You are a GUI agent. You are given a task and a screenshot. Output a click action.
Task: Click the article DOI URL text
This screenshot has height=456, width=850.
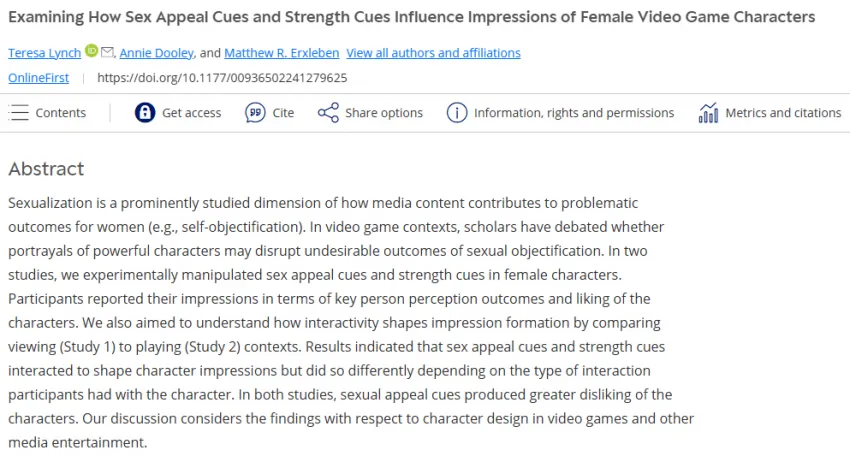[222, 77]
